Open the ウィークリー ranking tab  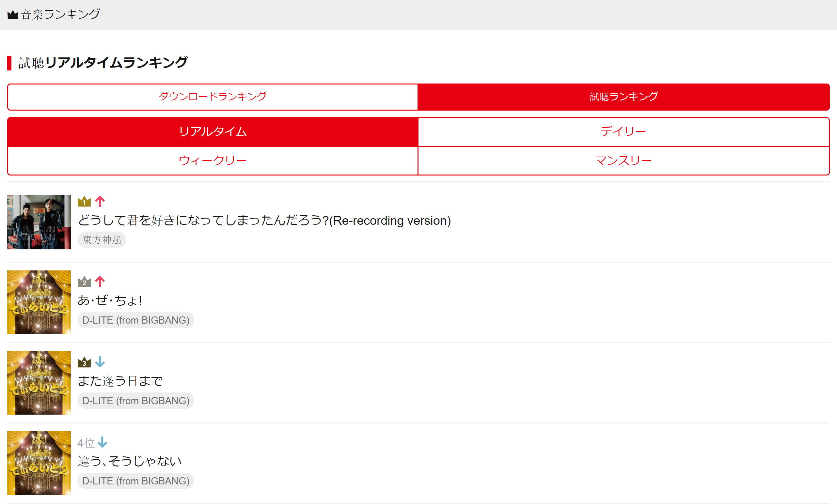coord(213,160)
